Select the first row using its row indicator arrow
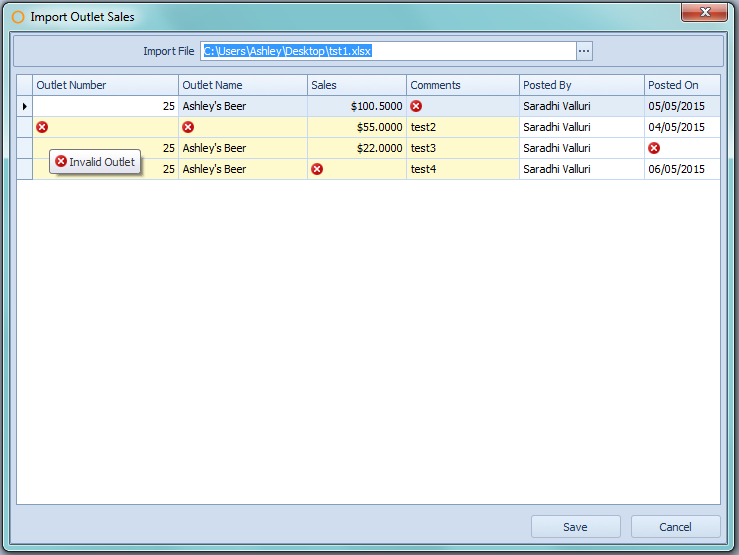Viewport: 739px width, 555px height. [x=25, y=106]
